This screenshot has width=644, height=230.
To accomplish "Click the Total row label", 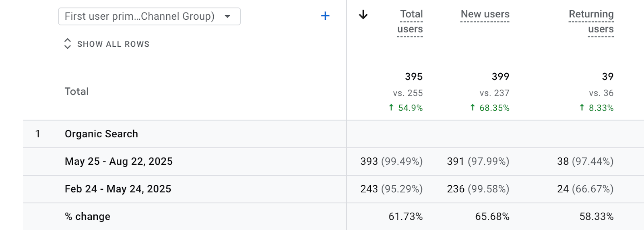I will [x=77, y=92].
